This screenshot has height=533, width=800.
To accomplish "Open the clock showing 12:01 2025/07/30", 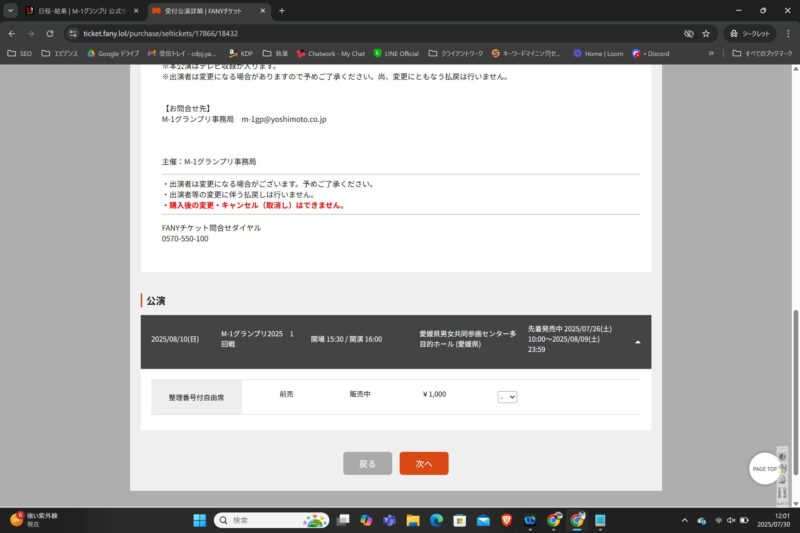I will 774,520.
